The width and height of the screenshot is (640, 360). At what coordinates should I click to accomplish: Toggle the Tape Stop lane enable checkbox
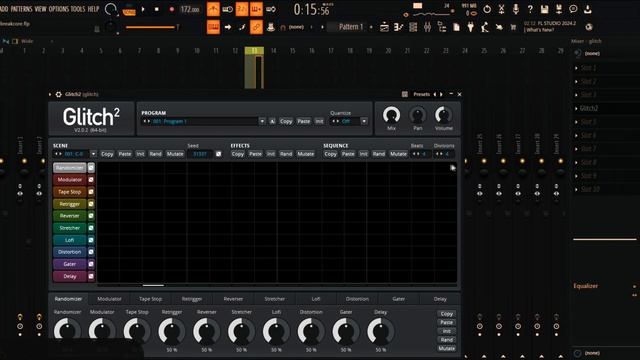tap(91, 192)
